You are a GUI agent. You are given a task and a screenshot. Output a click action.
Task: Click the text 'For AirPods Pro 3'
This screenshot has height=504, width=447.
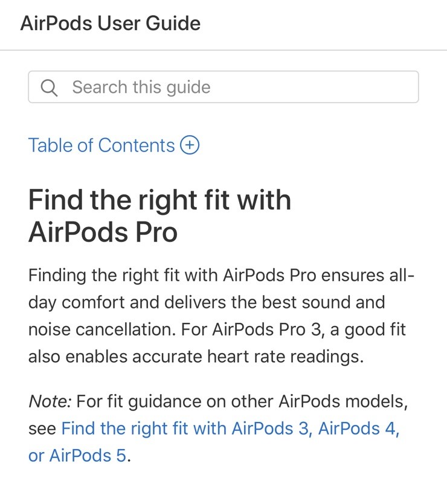(251, 330)
